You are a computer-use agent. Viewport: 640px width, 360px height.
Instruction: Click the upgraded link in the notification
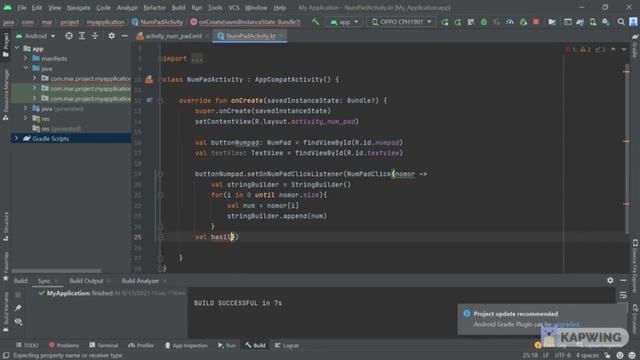566,324
